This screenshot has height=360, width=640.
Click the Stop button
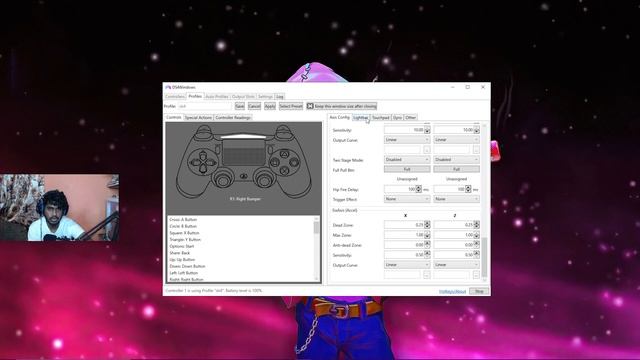[x=479, y=291]
